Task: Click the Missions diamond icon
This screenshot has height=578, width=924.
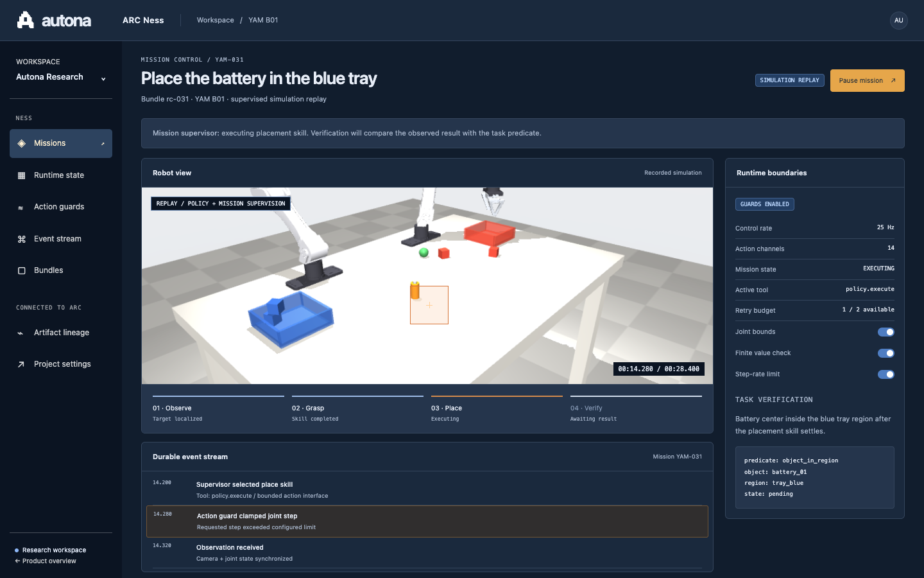Action: pos(21,143)
